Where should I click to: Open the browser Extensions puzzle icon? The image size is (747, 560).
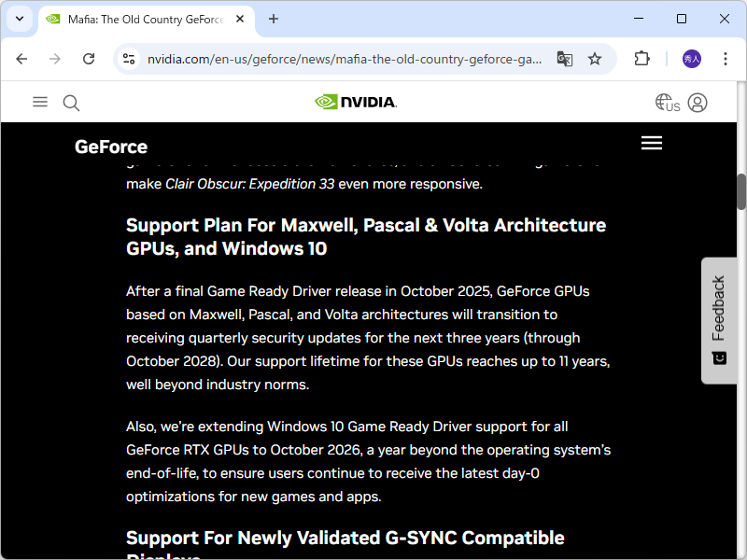pos(641,59)
